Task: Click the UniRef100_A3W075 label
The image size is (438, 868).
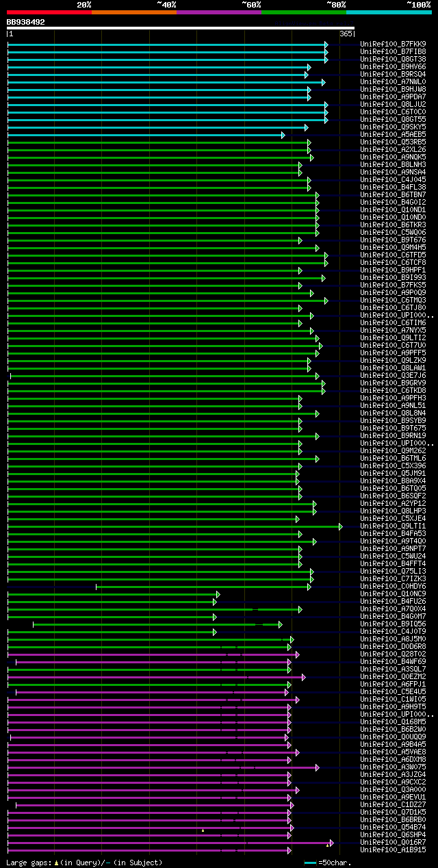Action: pyautogui.click(x=393, y=767)
